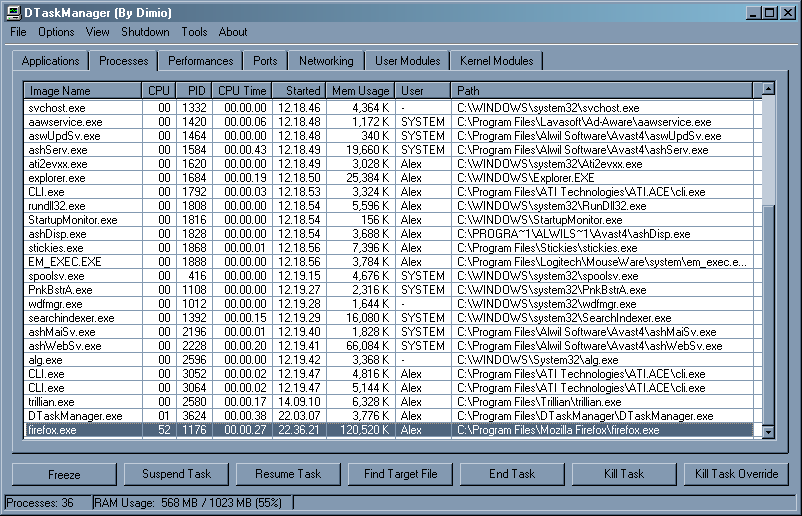Select the DTaskManager.exe process
This screenshot has width=802, height=516.
pyautogui.click(x=389, y=416)
